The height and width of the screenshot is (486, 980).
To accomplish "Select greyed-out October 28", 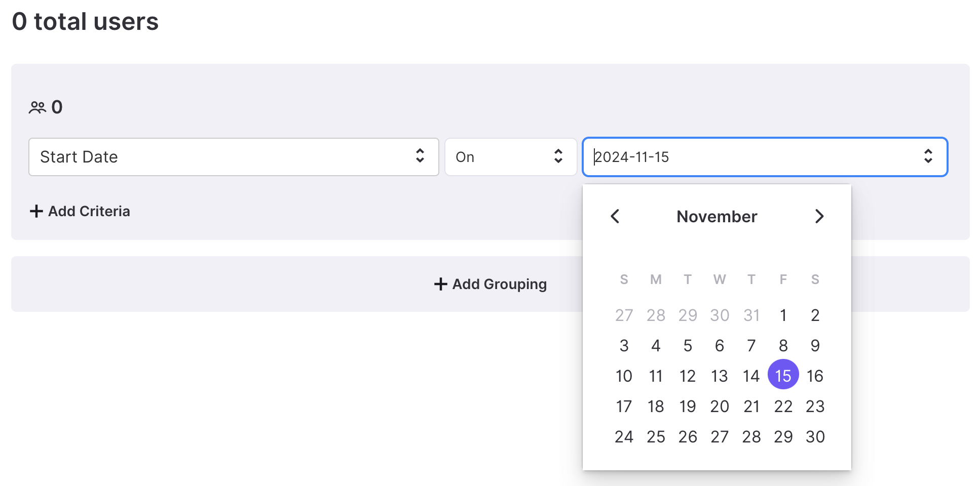I will [656, 315].
